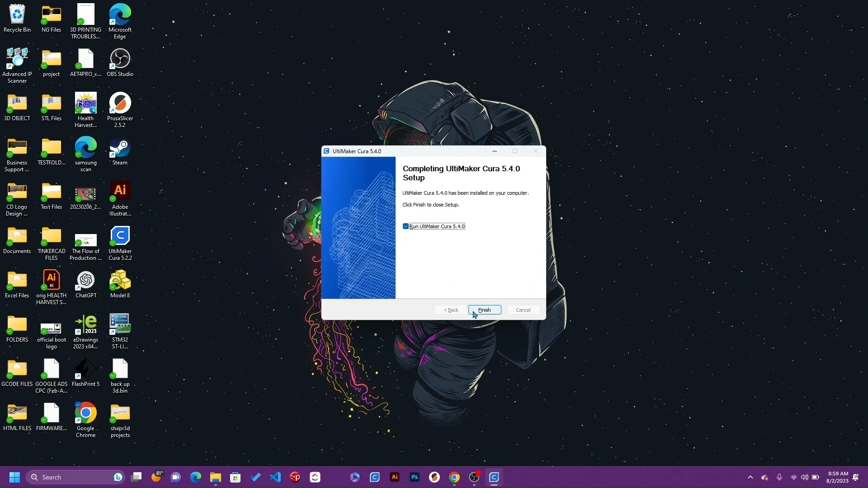Select the OBS Studio desktop shortcut

[x=120, y=63]
